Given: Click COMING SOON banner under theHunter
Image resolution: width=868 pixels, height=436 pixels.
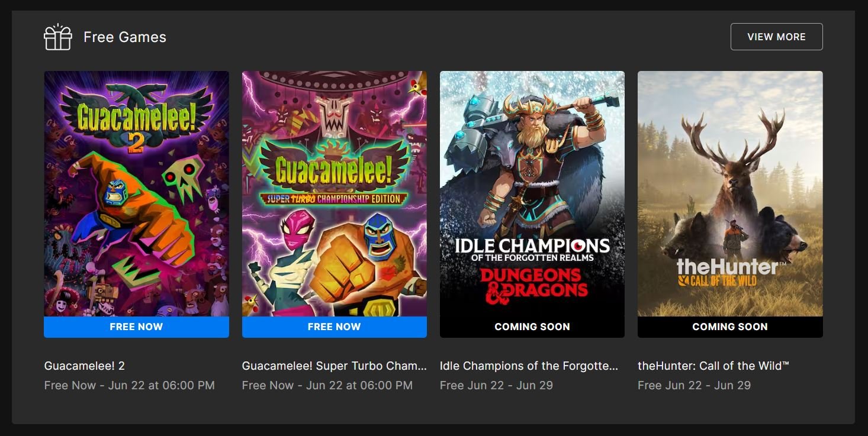Looking at the screenshot, I should 730,327.
